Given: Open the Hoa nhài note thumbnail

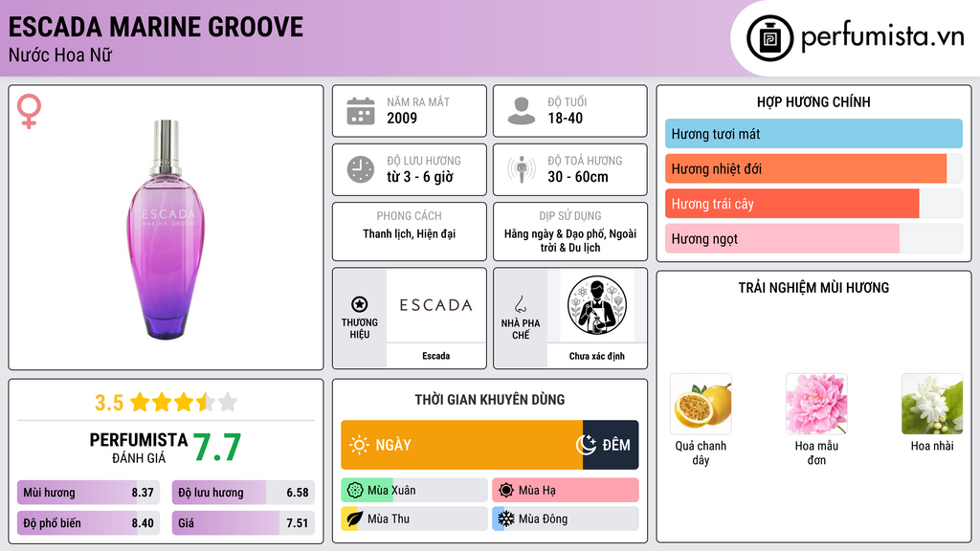Looking at the screenshot, I should point(932,404).
